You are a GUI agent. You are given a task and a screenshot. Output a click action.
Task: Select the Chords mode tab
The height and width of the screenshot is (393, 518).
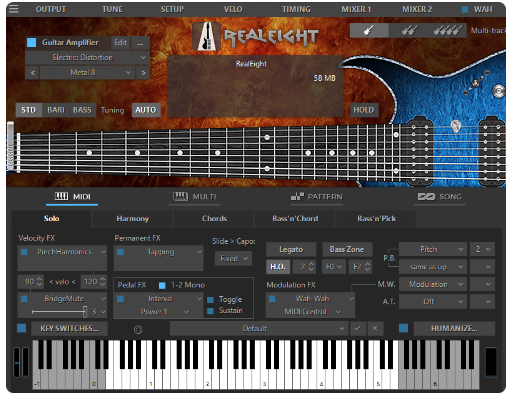click(214, 219)
